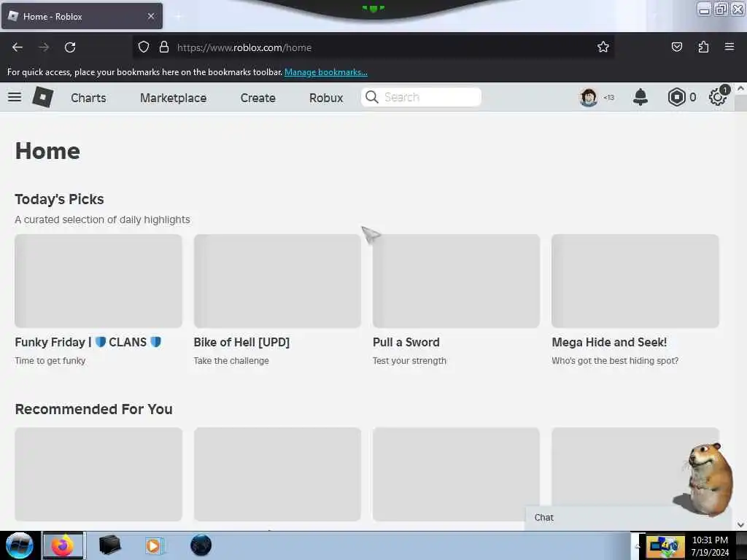Click the Roblox logo icon
The width and height of the screenshot is (747, 560).
click(42, 97)
